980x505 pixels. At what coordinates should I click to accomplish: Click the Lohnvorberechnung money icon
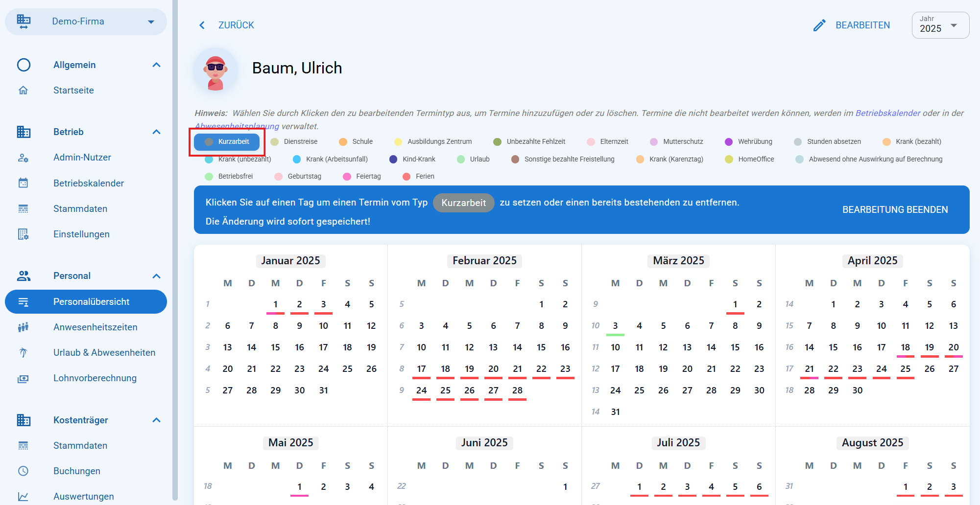23,378
